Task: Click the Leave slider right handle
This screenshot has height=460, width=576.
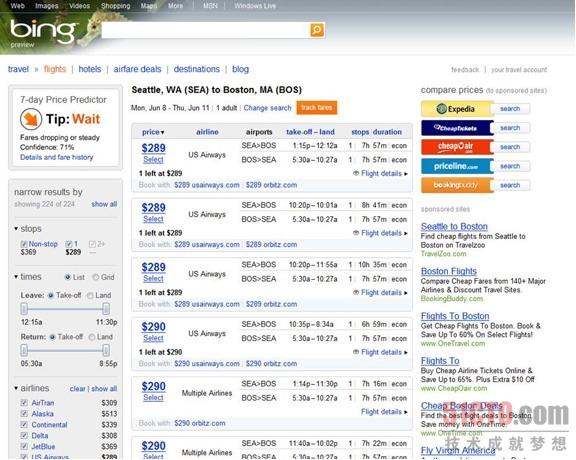Action: [x=106, y=309]
